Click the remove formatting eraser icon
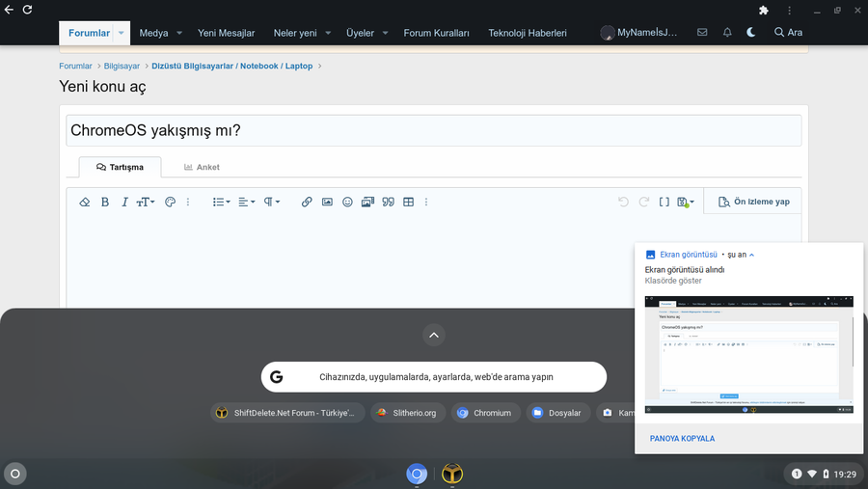The height and width of the screenshot is (489, 868). click(84, 203)
